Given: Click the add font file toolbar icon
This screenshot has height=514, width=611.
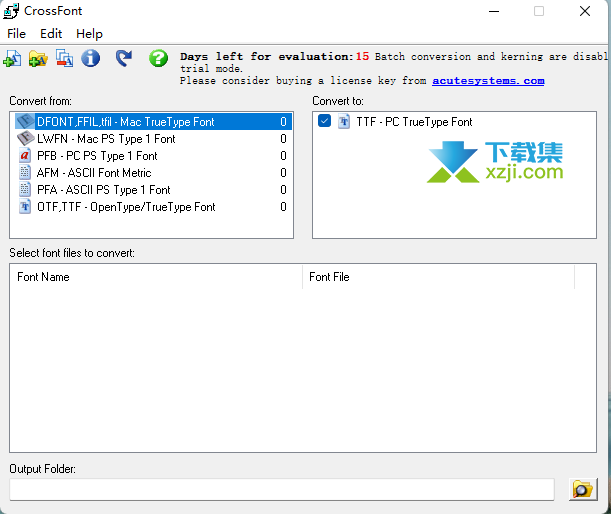Looking at the screenshot, I should 12,58.
